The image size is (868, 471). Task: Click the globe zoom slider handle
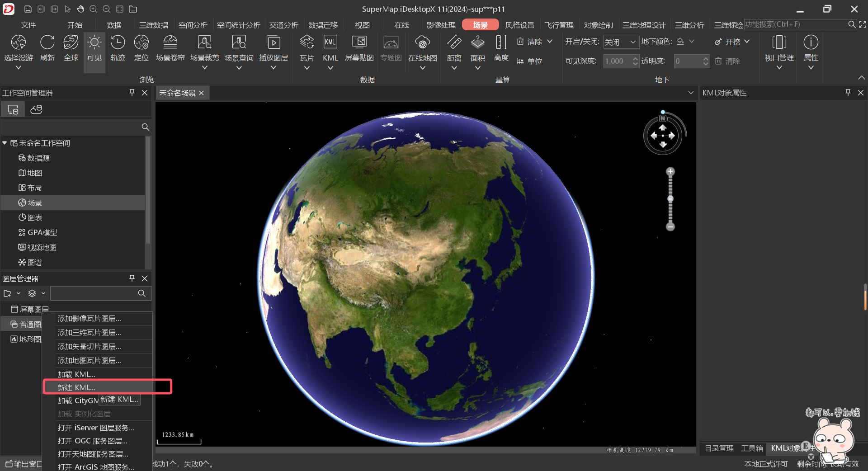670,198
